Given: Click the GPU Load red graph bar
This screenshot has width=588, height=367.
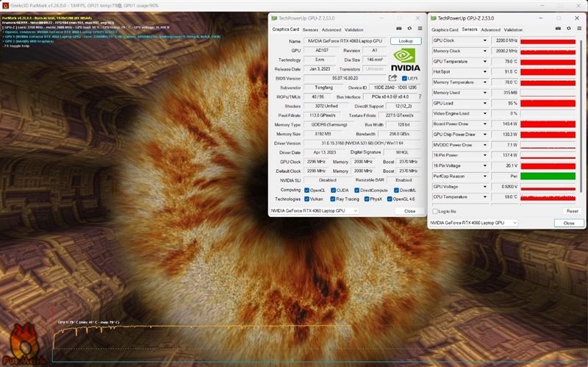Looking at the screenshot, I should (x=548, y=103).
